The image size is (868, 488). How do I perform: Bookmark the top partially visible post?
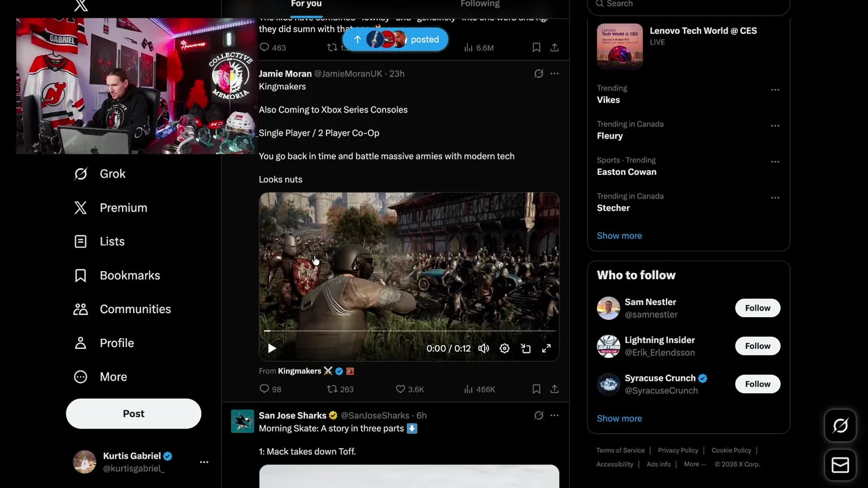tap(536, 47)
